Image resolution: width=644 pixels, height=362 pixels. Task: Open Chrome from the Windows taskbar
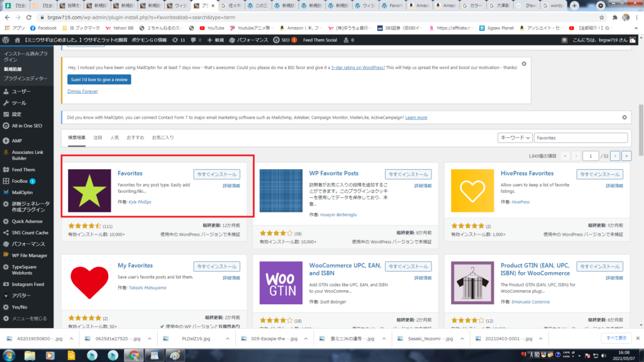[133, 355]
